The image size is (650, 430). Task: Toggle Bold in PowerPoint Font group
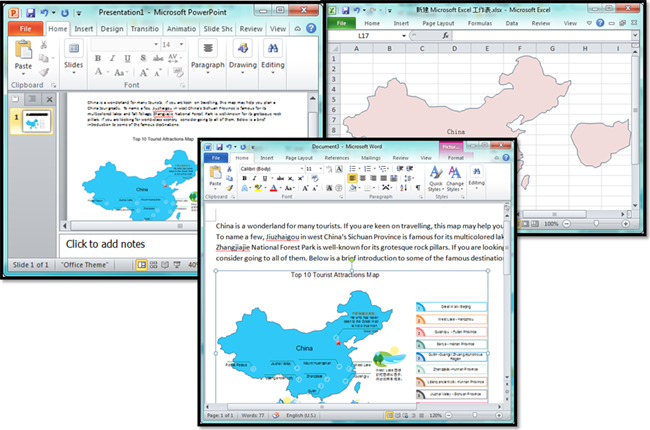click(x=98, y=58)
